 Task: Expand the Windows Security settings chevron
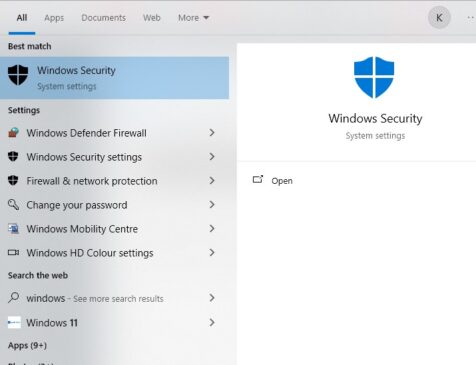click(x=212, y=156)
